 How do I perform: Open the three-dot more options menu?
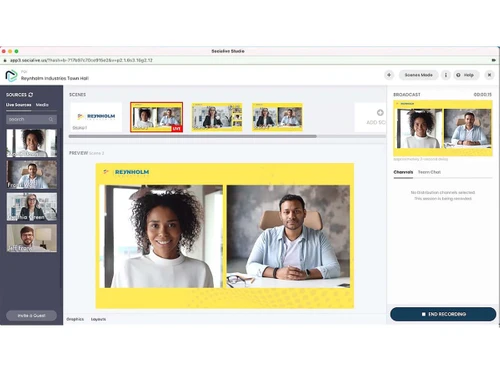pyautogui.click(x=446, y=75)
